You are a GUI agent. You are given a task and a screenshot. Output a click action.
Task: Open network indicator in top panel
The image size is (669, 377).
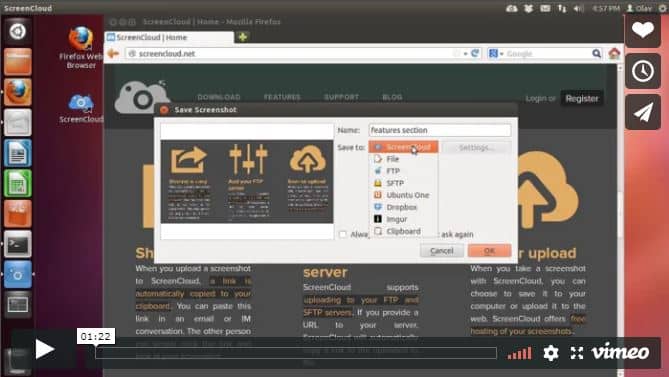point(562,8)
